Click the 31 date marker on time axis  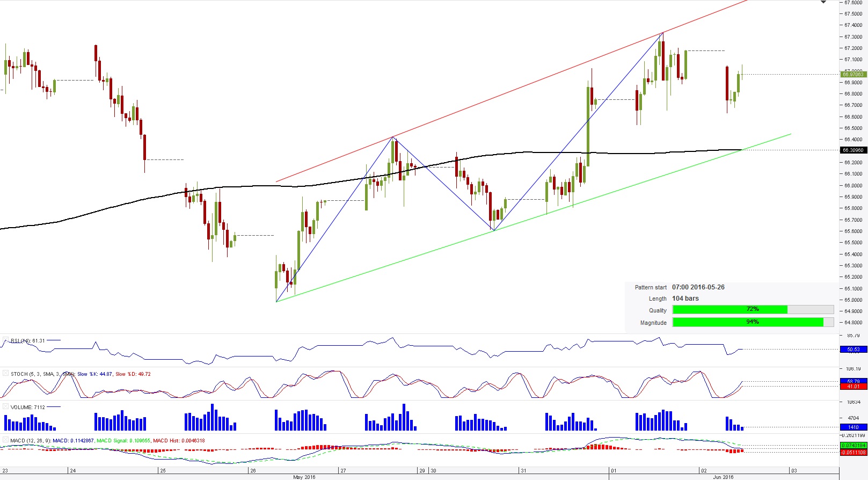[523, 471]
